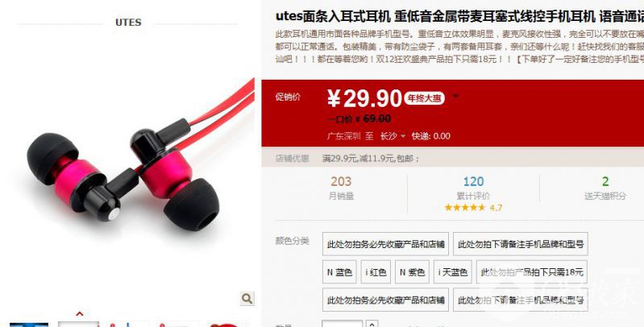Select the second highlighted product thumbnail
Screen dimensions: 644x327
click(x=78, y=324)
